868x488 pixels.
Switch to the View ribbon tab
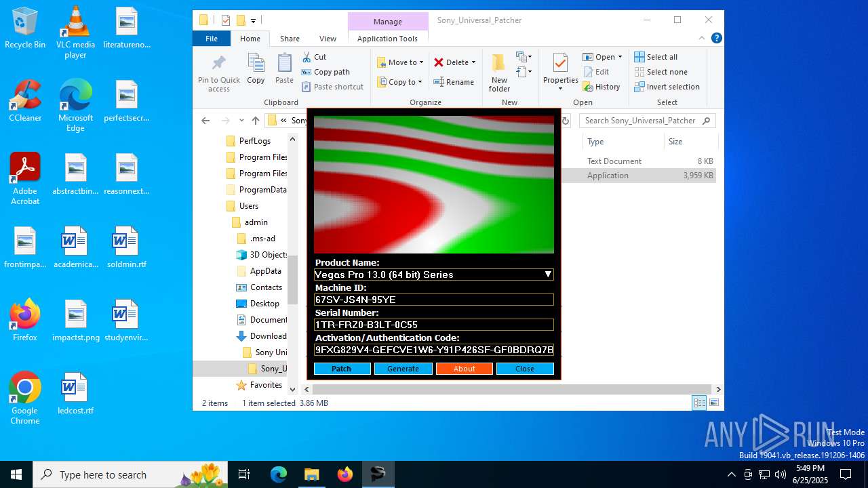click(x=328, y=39)
